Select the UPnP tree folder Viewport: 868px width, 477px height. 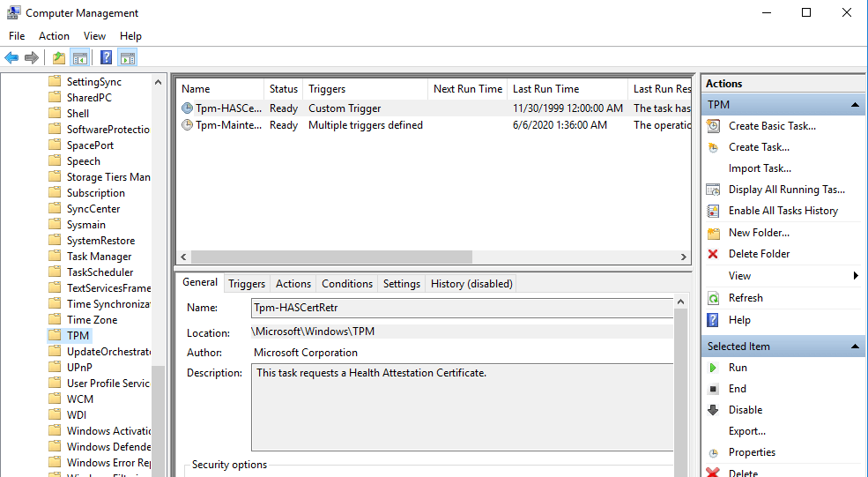click(x=79, y=368)
